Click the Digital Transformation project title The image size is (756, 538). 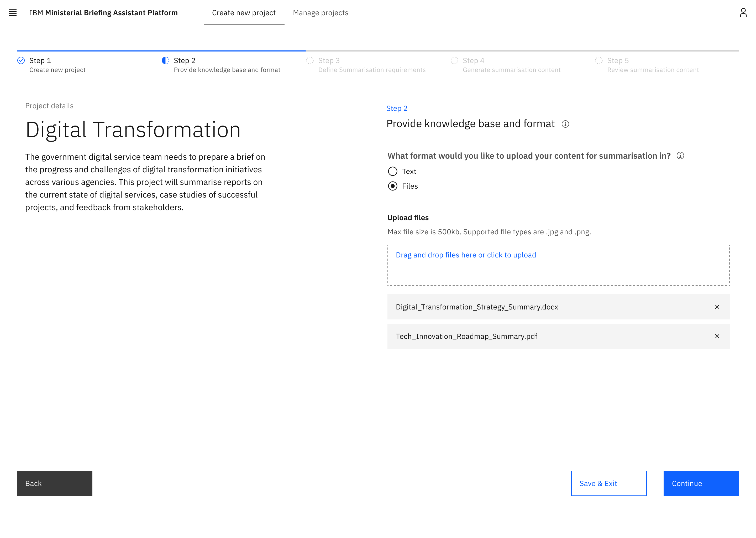pyautogui.click(x=133, y=130)
